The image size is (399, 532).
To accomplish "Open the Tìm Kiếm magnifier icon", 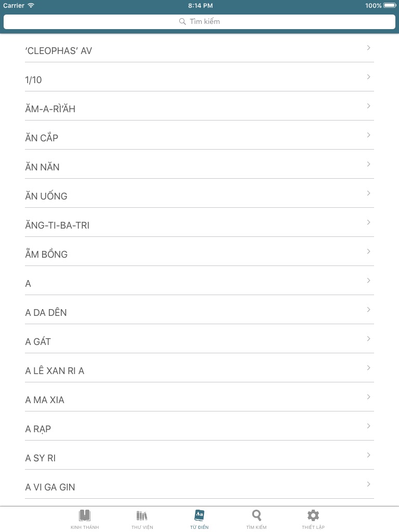I will (257, 515).
